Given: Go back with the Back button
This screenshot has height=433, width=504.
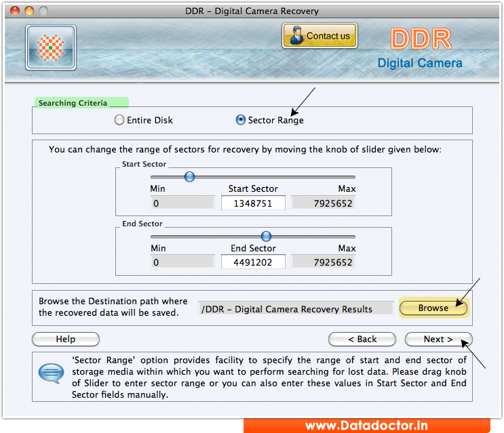Looking at the screenshot, I should (x=362, y=339).
